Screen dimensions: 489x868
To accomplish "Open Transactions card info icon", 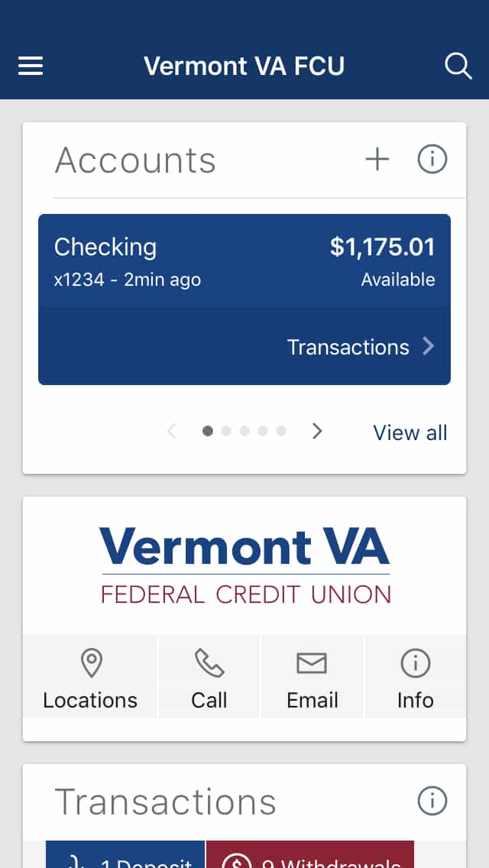I will (432, 801).
